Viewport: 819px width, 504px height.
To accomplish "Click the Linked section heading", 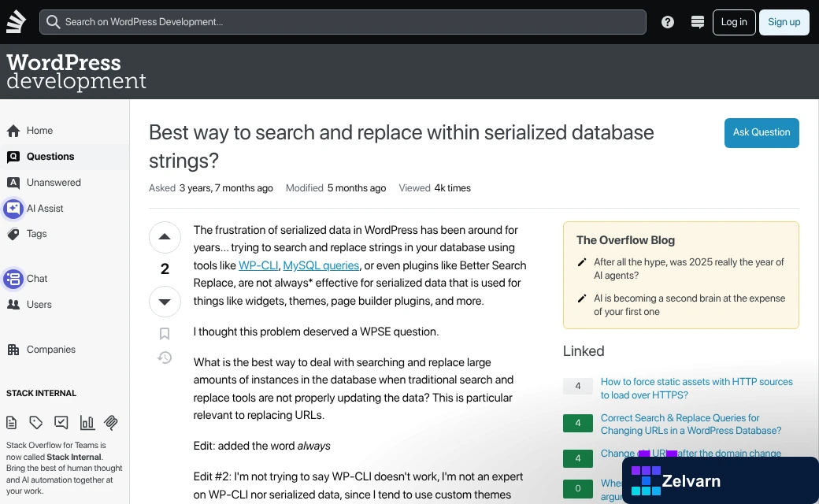I will coord(584,351).
